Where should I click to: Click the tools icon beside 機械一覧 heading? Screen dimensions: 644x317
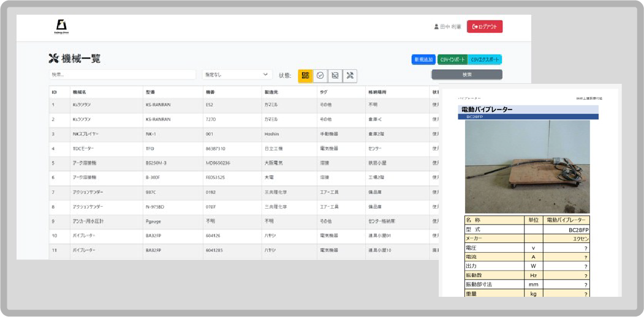[53, 59]
